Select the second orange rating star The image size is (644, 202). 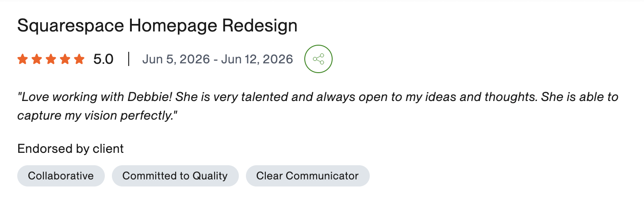tap(37, 59)
